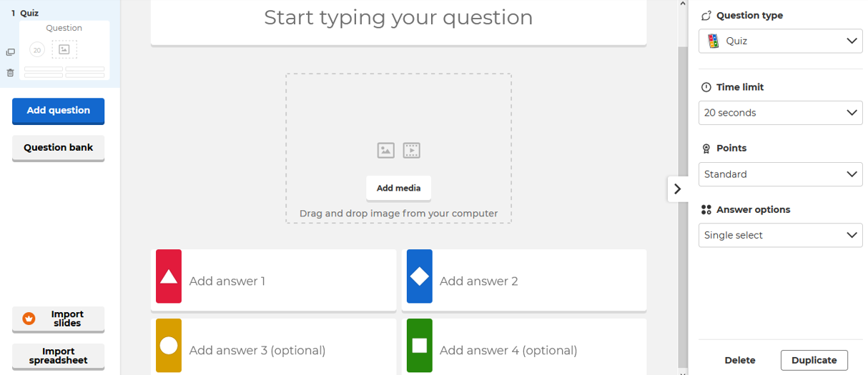Image resolution: width=868 pixels, height=375 pixels.
Task: Select the yellow circle answer shape
Action: pos(169,346)
